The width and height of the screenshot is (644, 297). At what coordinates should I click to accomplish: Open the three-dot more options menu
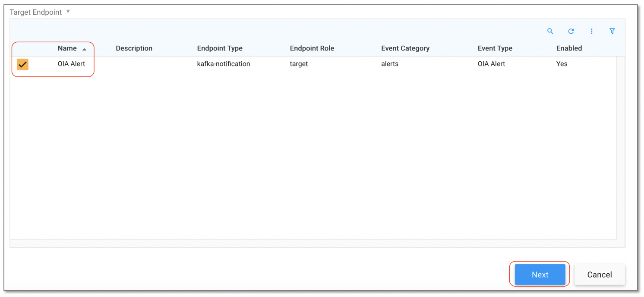591,31
